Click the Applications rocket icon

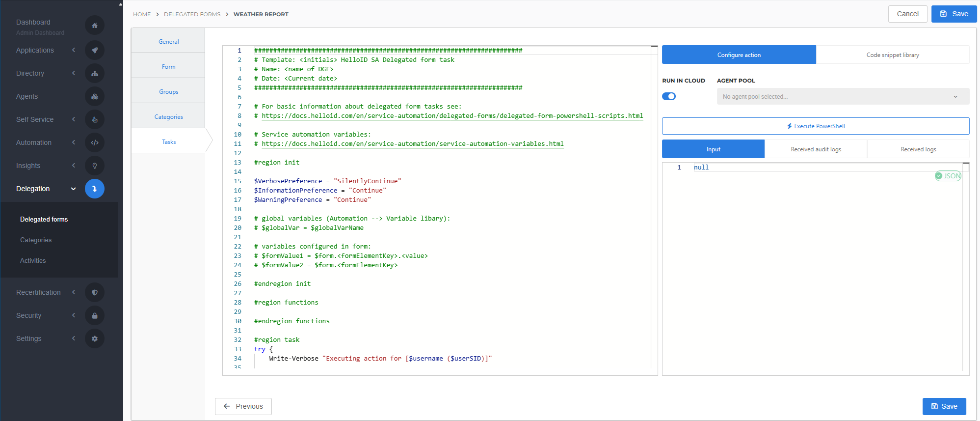pyautogui.click(x=95, y=50)
